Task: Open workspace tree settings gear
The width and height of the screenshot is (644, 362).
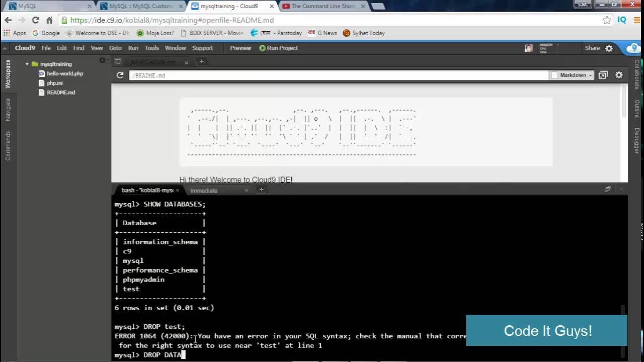Action: (x=102, y=60)
